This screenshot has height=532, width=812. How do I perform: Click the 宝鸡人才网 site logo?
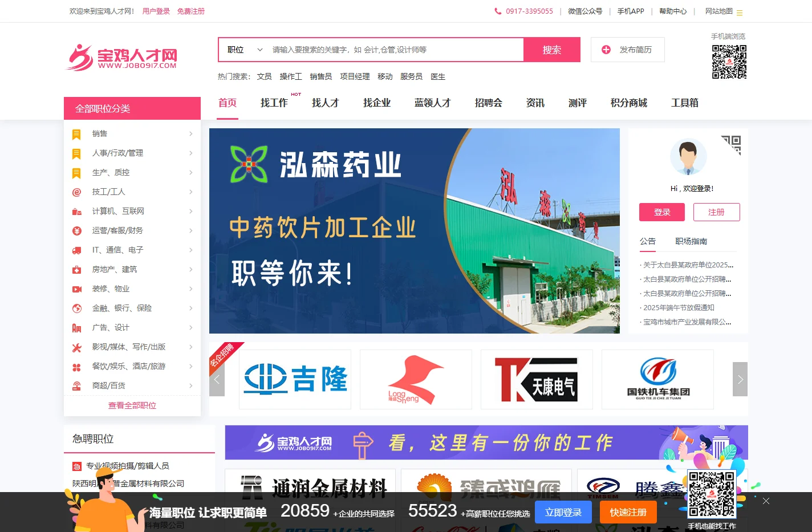tap(121, 57)
